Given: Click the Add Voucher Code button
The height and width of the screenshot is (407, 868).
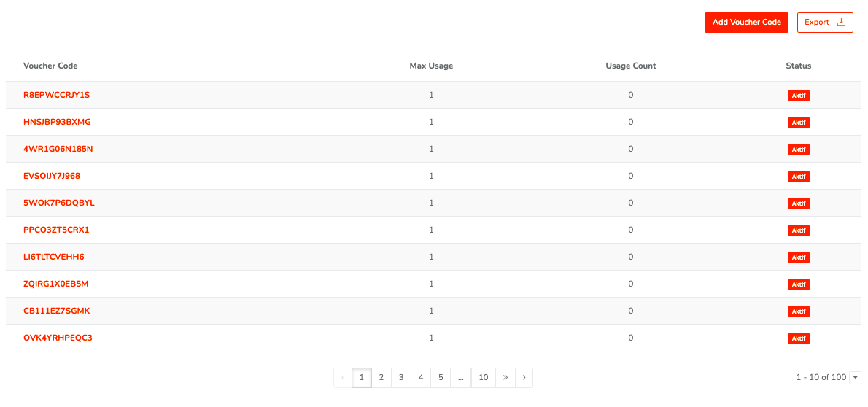Looking at the screenshot, I should [x=746, y=22].
